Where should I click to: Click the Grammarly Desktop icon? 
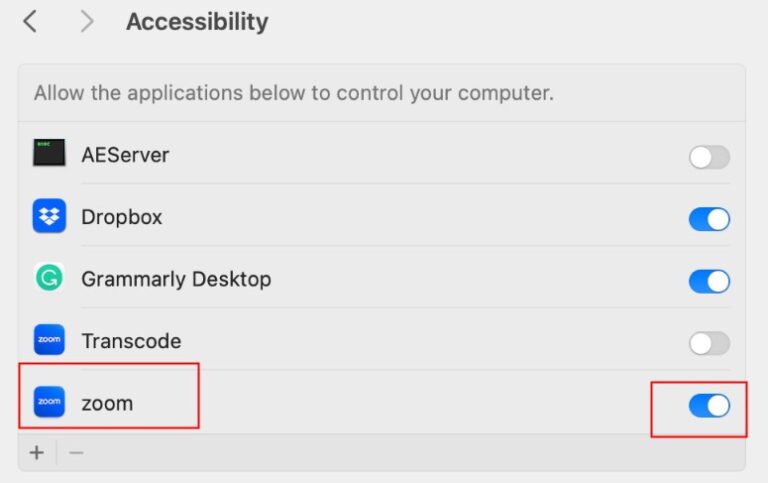pos(49,278)
